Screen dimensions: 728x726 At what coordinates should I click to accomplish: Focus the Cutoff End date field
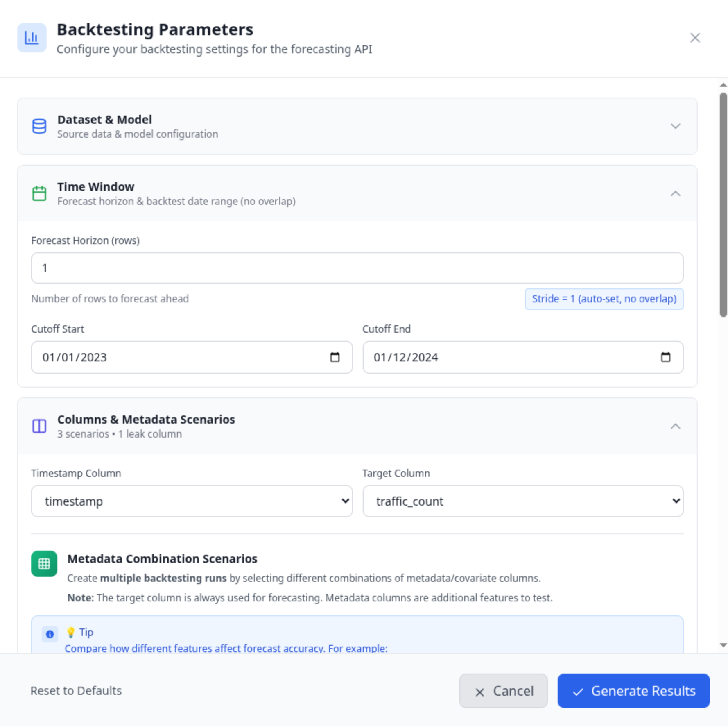click(523, 357)
